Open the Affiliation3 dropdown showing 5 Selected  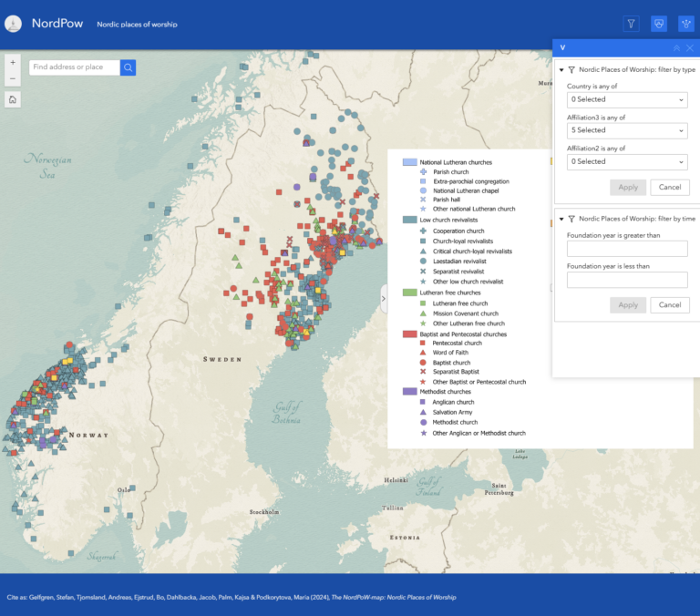click(626, 130)
